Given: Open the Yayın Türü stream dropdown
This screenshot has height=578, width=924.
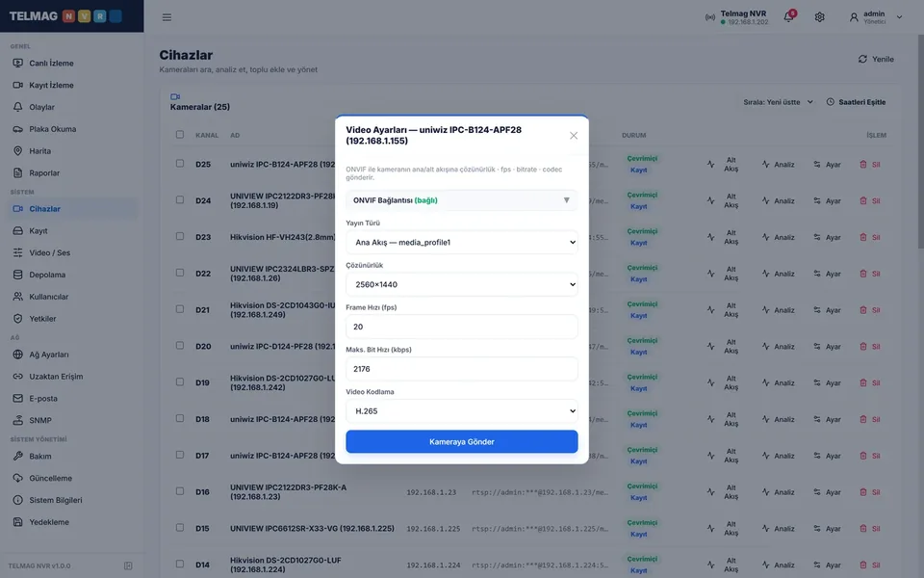Looking at the screenshot, I should tap(461, 243).
